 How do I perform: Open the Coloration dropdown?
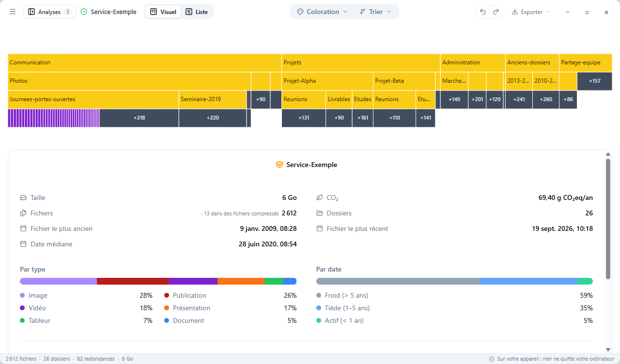click(x=322, y=12)
